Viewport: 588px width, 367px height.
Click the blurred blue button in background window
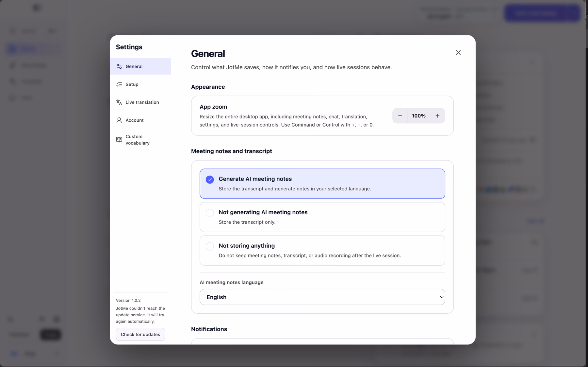(542, 13)
